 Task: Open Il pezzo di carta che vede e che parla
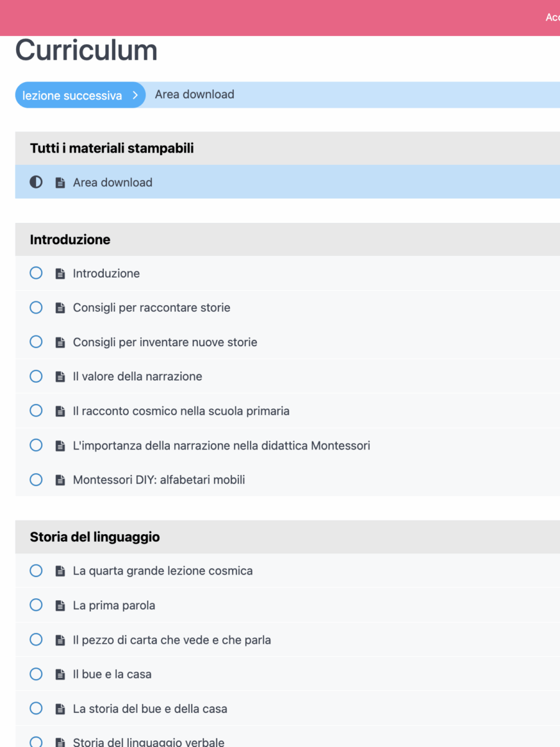172,640
